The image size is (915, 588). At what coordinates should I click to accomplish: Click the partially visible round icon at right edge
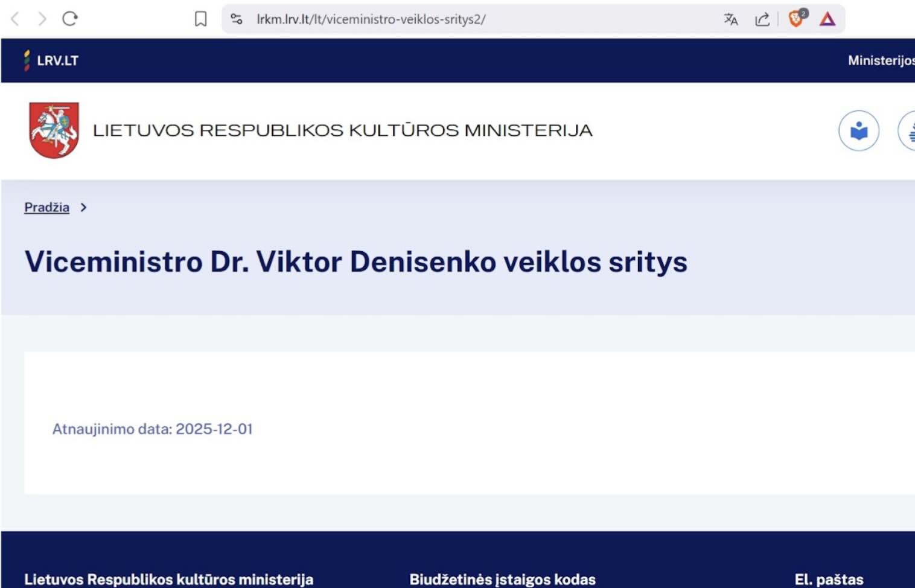(908, 130)
